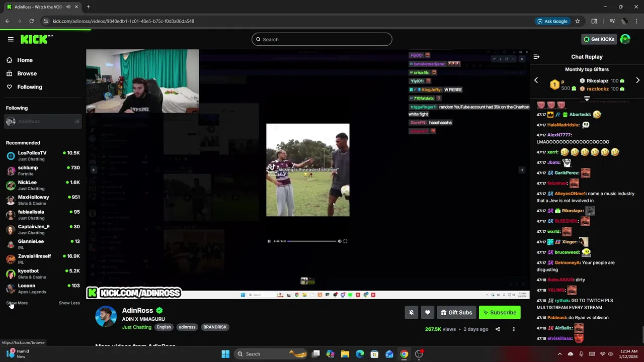The image size is (644, 362).
Task: Click the address bar URL
Action: click(x=123, y=21)
